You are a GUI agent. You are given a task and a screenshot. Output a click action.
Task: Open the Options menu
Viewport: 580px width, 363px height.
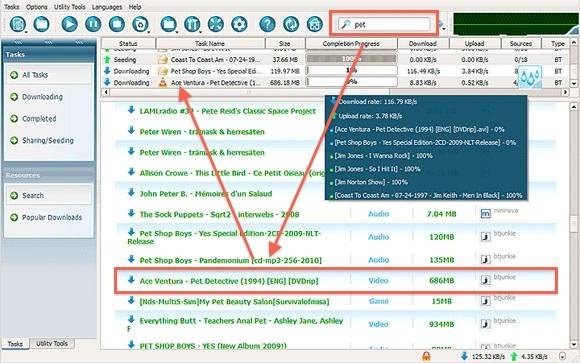pos(37,7)
